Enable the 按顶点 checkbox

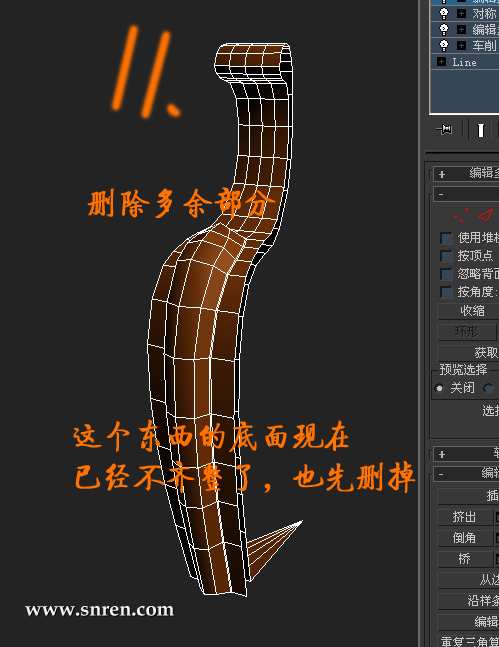pos(445,256)
